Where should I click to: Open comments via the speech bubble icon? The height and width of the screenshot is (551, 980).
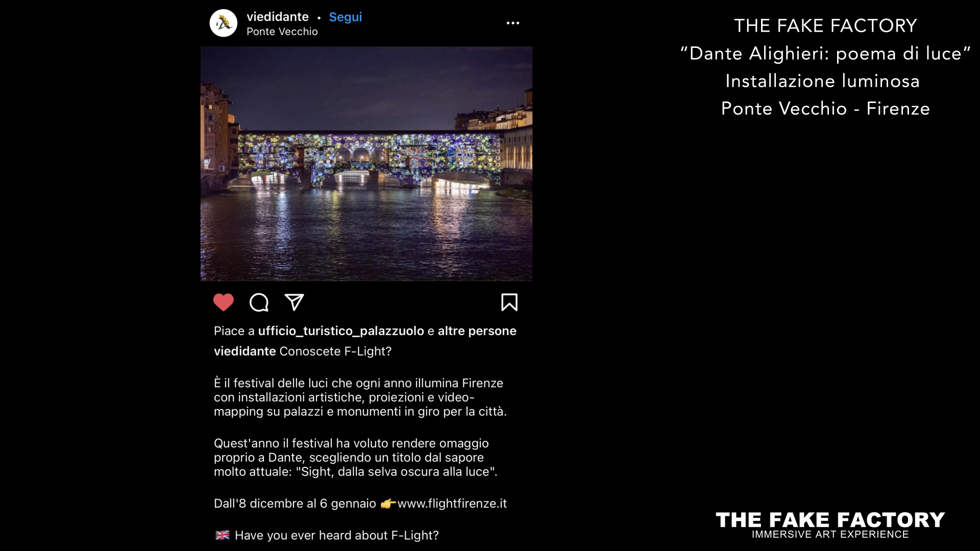point(259,303)
